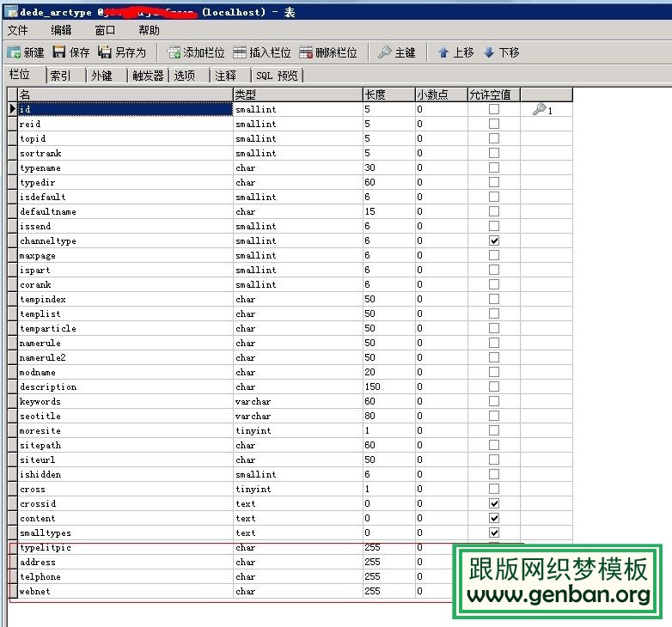Click the New (新建) toolbar icon
The image size is (672, 627).
pyautogui.click(x=14, y=52)
